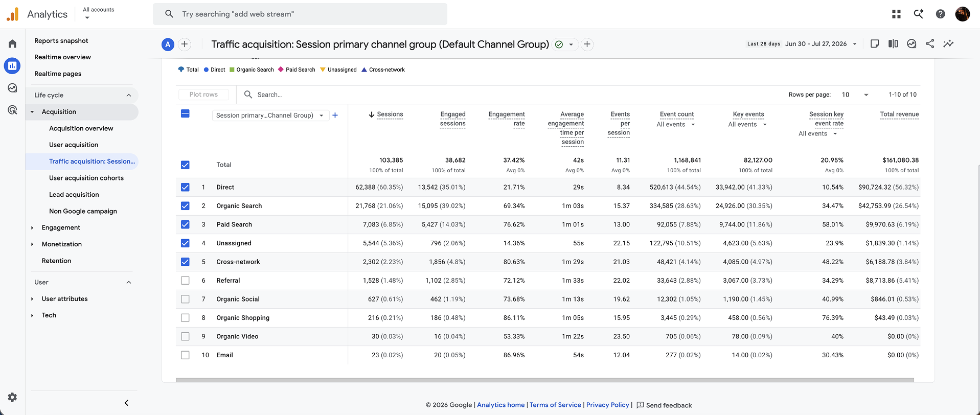Open the Session primary channel group dimension dropdown
The width and height of the screenshot is (980, 415).
[270, 116]
